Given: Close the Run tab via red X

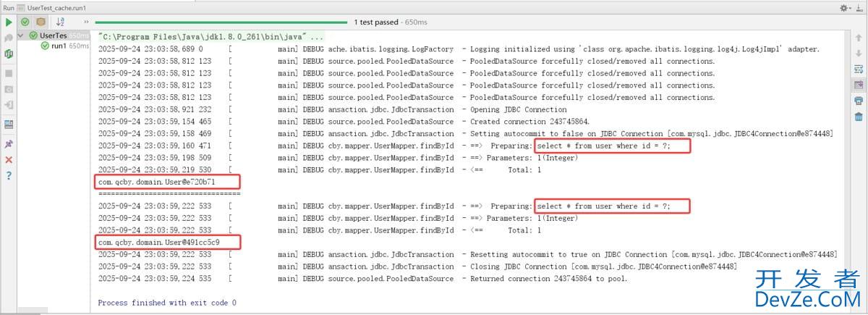Looking at the screenshot, I should click(x=9, y=159).
